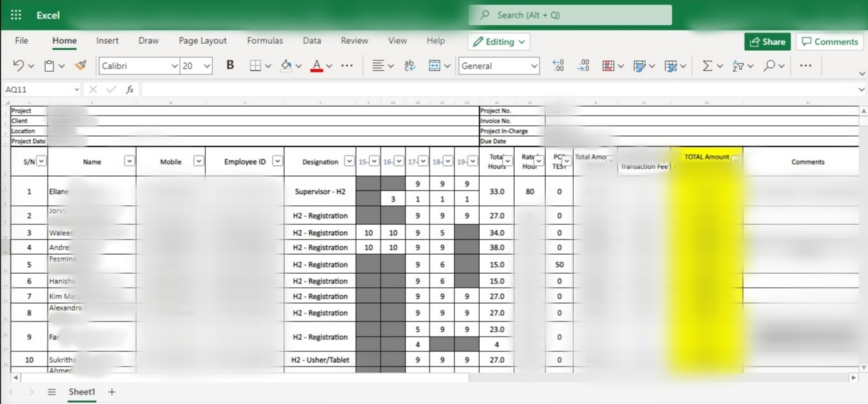Apply the red font color
This screenshot has width=868, height=404.
click(316, 65)
